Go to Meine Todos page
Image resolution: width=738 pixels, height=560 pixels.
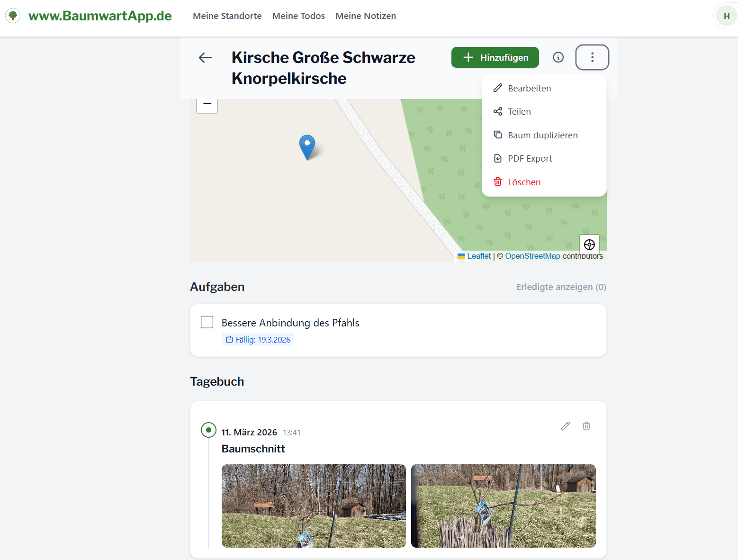(x=298, y=16)
